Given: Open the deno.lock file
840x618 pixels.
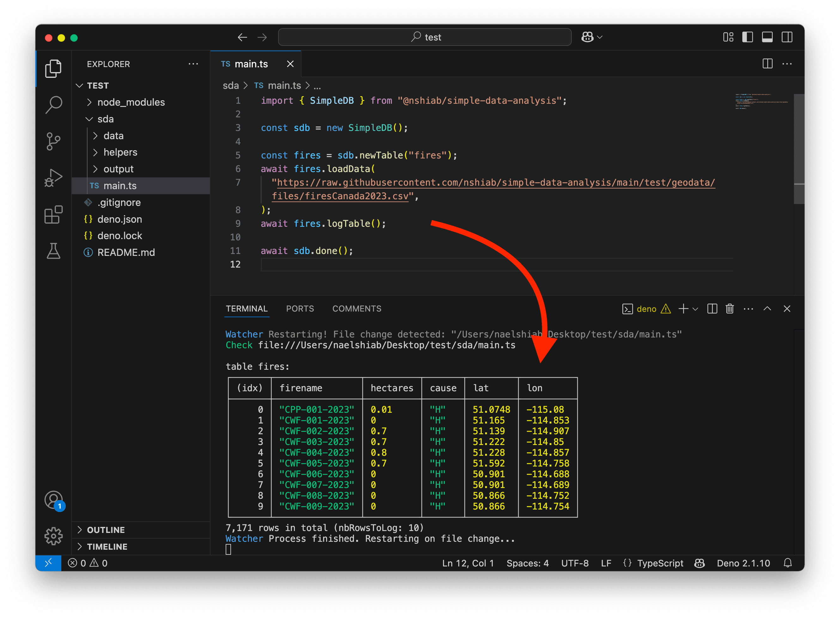Looking at the screenshot, I should tap(141, 236).
